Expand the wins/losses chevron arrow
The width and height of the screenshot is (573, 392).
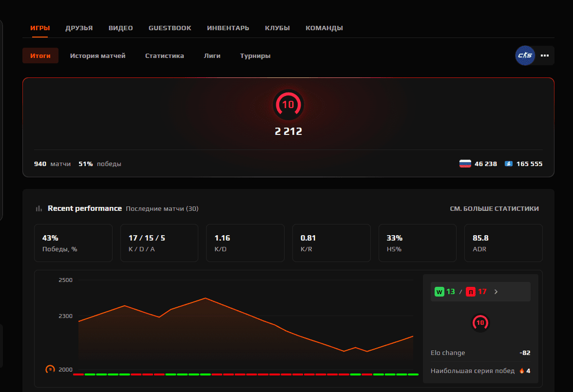(496, 292)
